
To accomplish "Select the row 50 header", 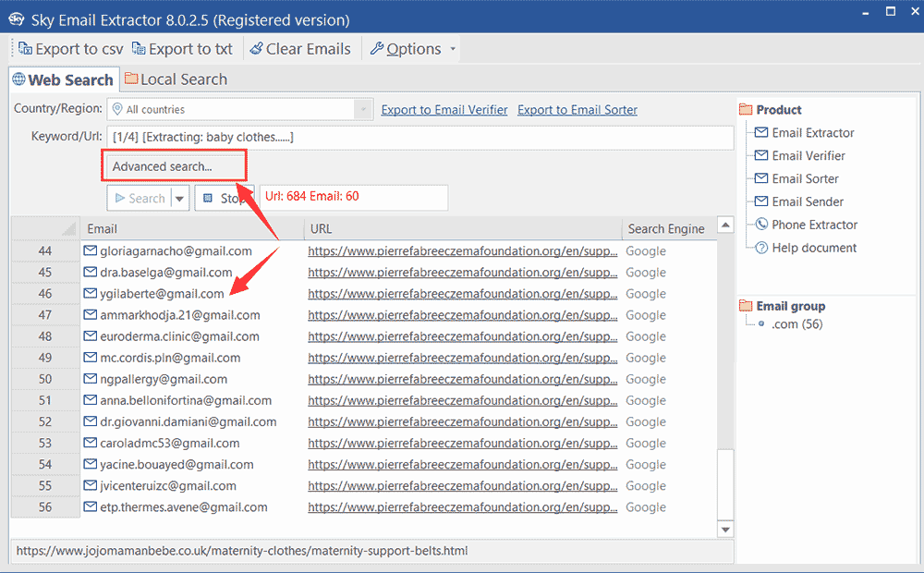I will [x=45, y=379].
